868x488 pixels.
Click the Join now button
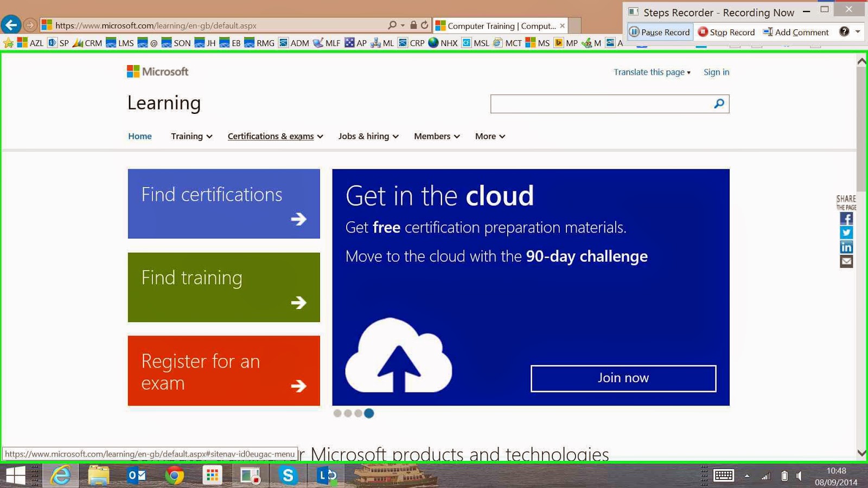[623, 378]
